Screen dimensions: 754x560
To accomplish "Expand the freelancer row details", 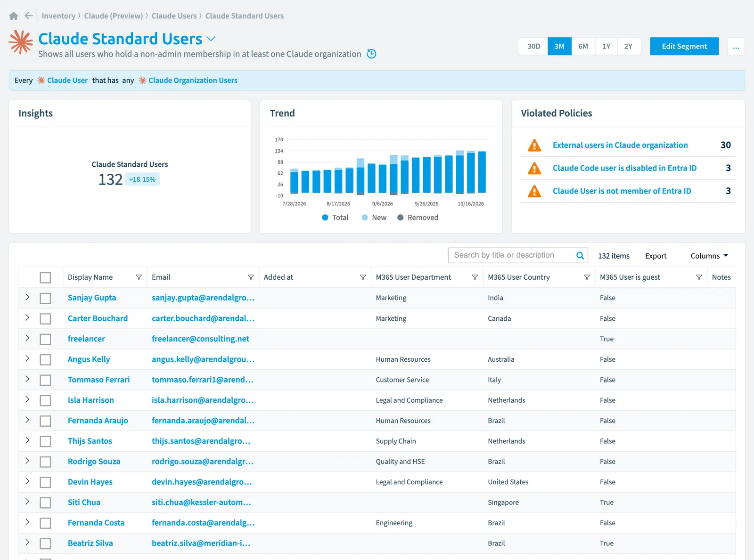I will pos(27,338).
